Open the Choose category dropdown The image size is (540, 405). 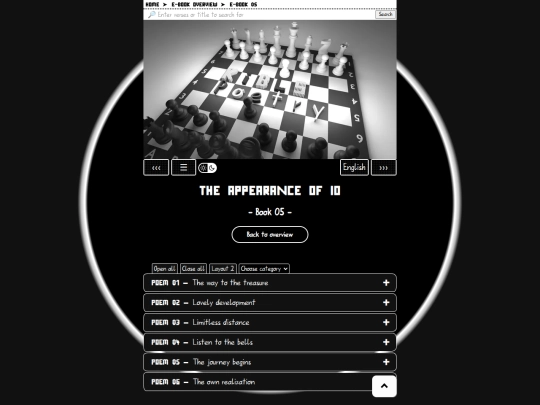pyautogui.click(x=264, y=269)
